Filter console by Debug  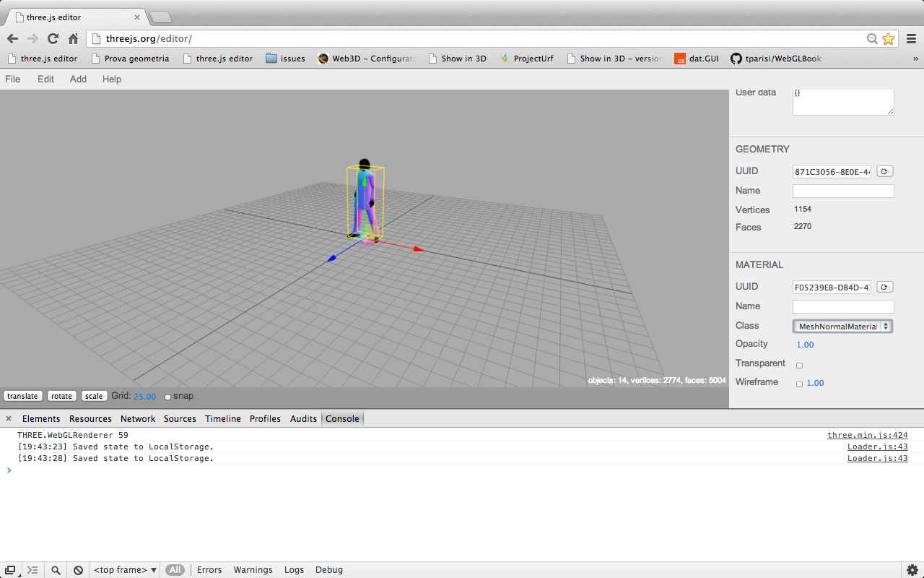tap(329, 570)
